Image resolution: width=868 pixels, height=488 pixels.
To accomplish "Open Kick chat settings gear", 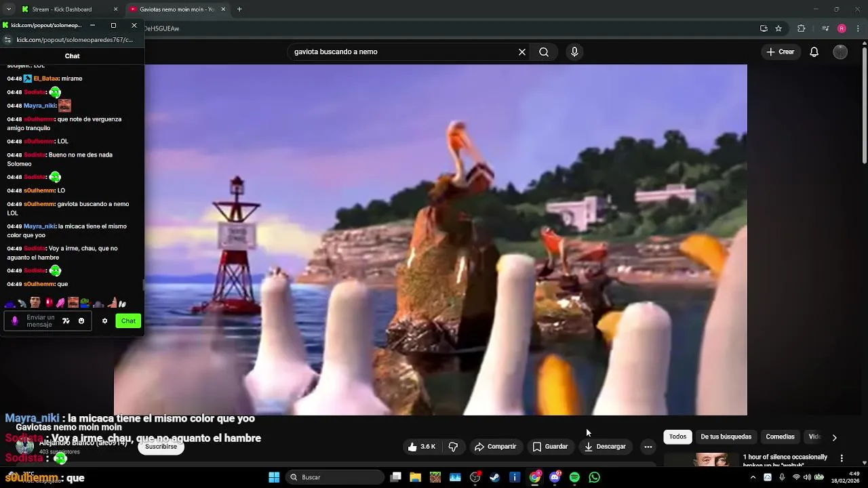I will point(104,321).
